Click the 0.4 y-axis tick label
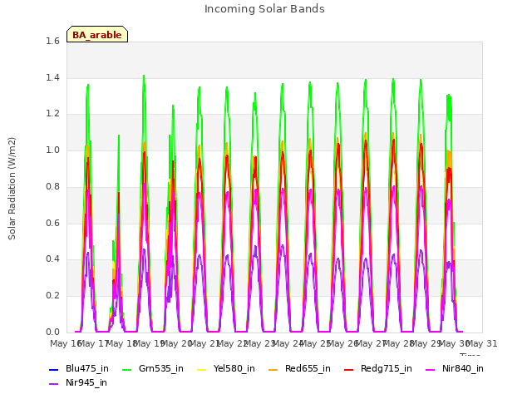Image resolution: width=532 pixels, height=399 pixels. click(x=52, y=259)
